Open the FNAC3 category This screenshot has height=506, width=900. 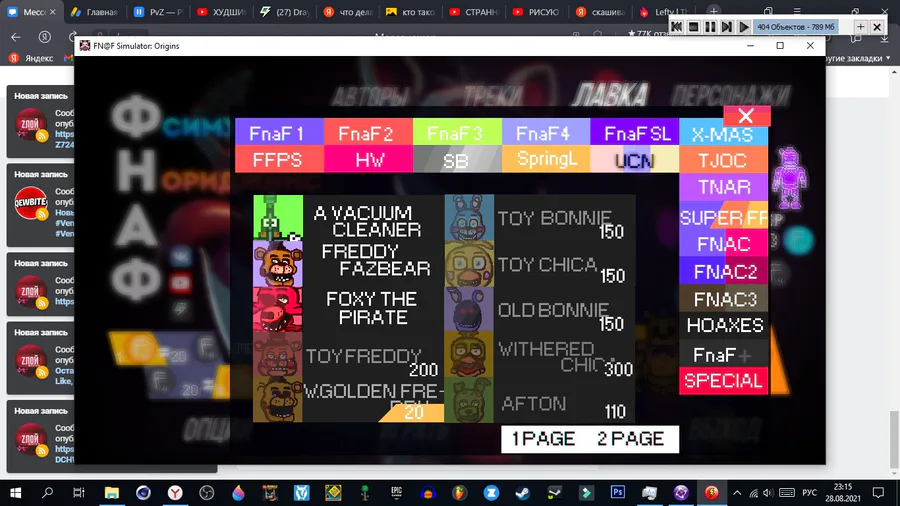(x=723, y=298)
